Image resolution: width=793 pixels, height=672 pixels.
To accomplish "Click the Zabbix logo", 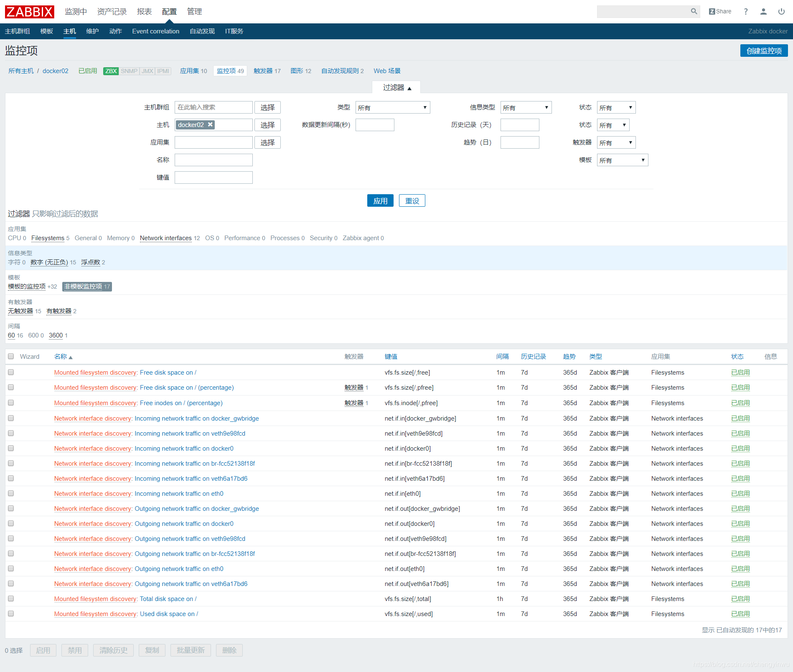I will point(30,12).
